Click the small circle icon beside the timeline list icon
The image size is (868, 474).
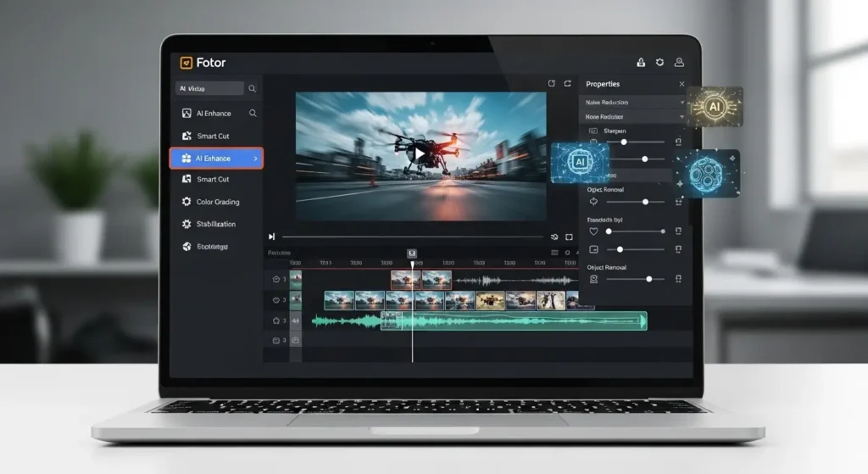tap(567, 253)
